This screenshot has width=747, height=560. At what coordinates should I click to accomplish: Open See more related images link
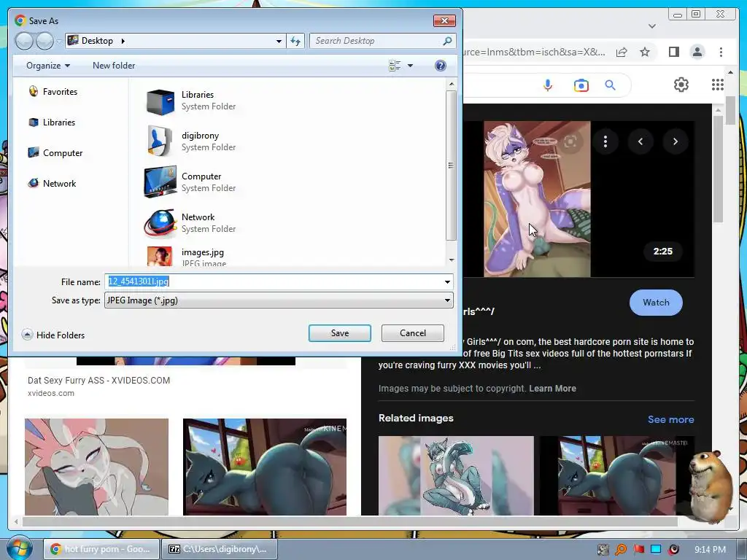670,419
